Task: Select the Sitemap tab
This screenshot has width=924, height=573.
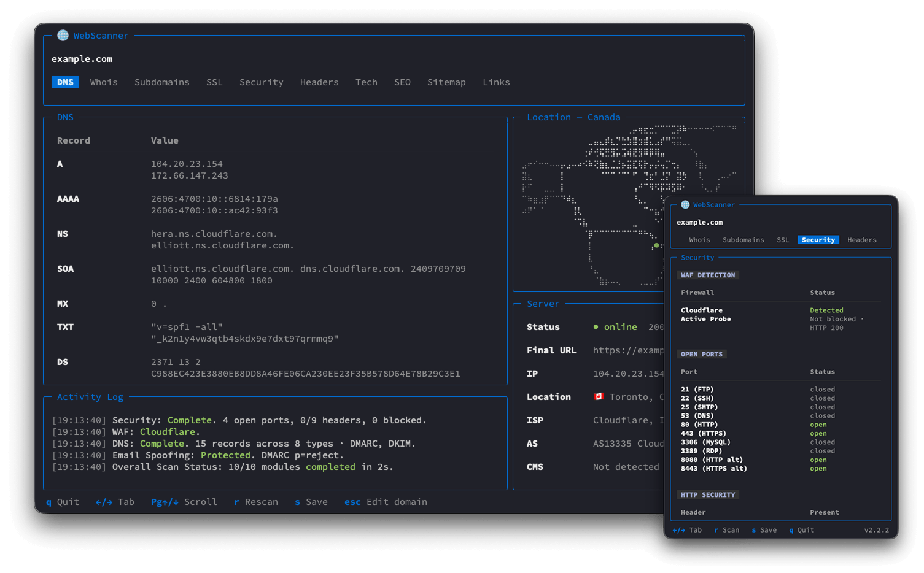Action: click(x=446, y=82)
